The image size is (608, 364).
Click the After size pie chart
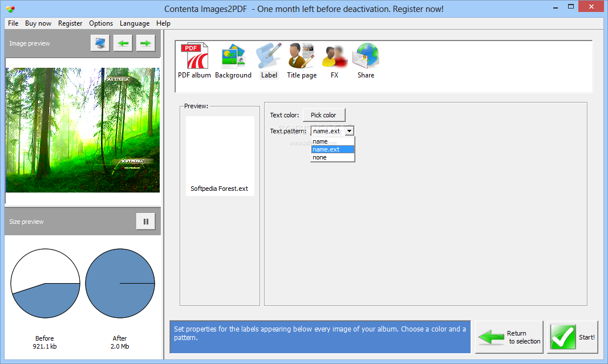tap(120, 284)
